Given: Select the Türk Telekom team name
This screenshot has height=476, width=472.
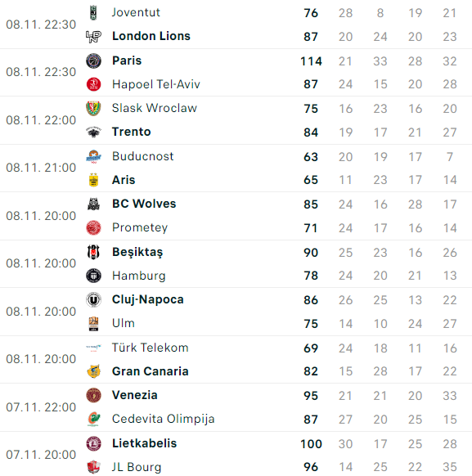Looking at the screenshot, I should 151,348.
